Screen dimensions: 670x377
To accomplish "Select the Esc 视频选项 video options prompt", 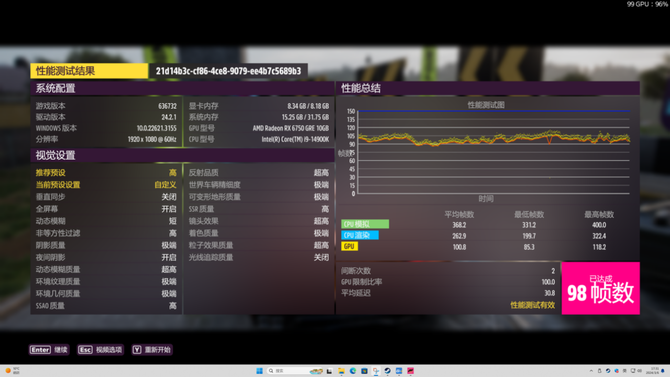I will [100, 350].
